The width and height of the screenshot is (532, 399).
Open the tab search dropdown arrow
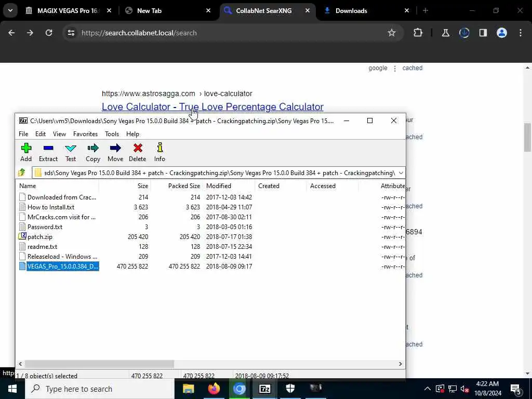coord(10,10)
